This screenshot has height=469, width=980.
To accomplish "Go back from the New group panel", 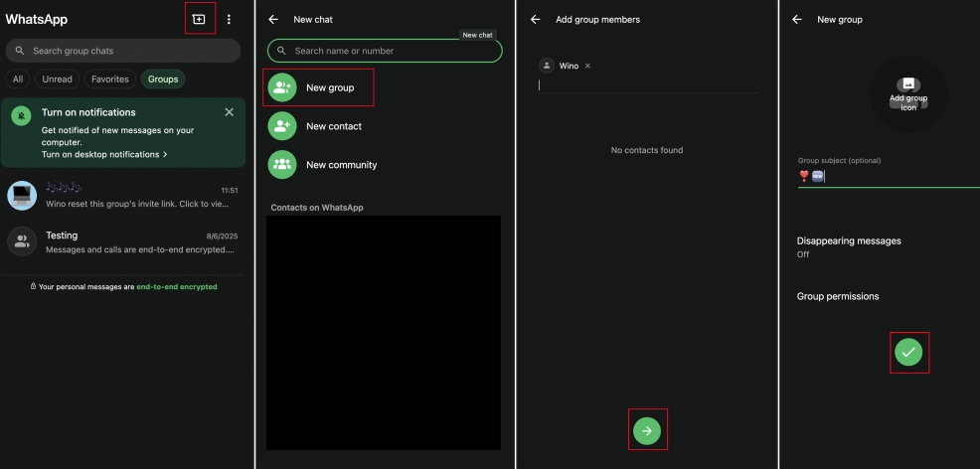I will pos(797,19).
